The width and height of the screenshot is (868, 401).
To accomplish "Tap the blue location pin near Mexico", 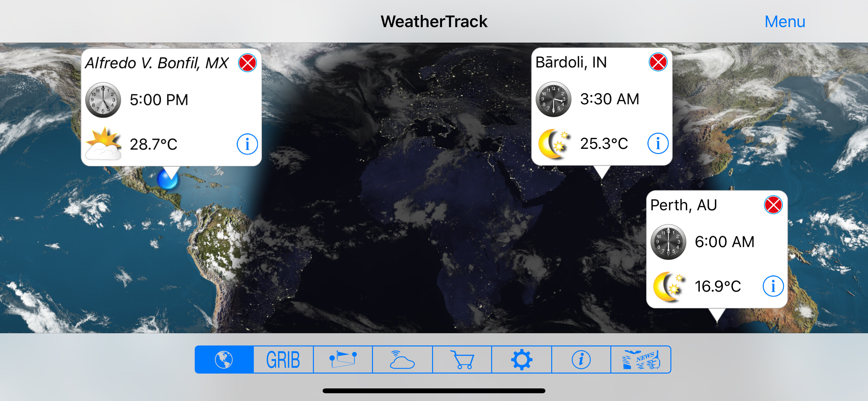I will coord(168,179).
